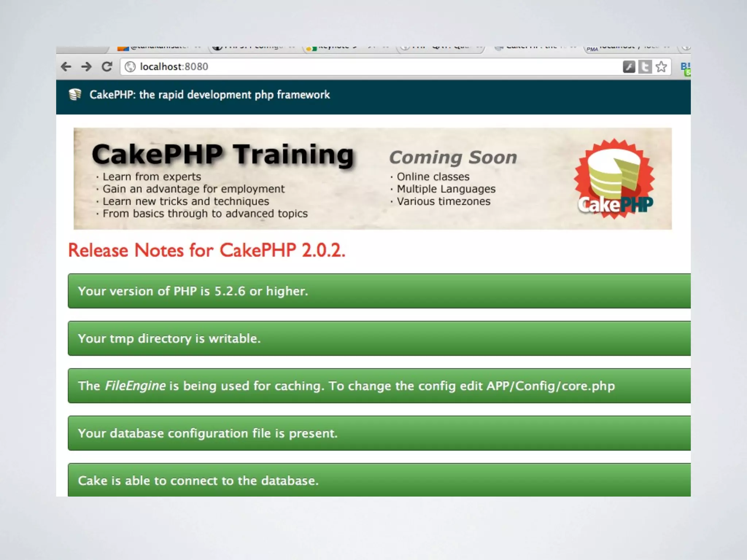Click the browser back arrow

pos(66,67)
